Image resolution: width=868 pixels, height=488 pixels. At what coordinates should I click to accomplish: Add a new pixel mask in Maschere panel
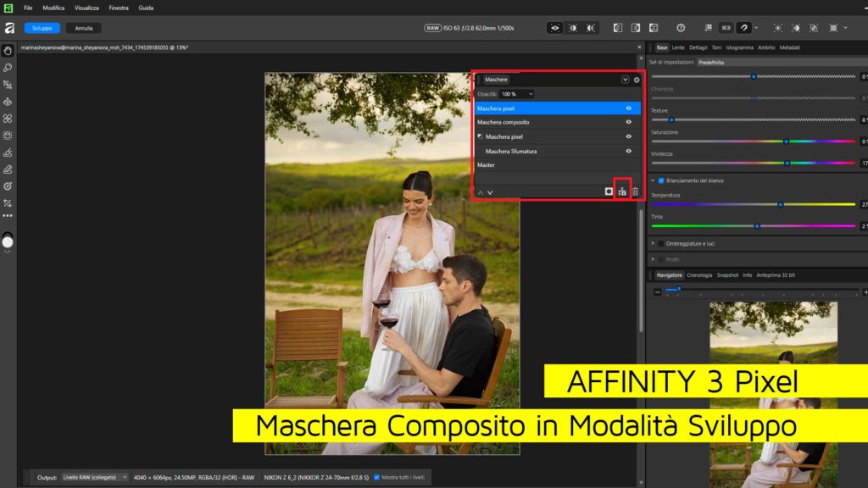[609, 191]
